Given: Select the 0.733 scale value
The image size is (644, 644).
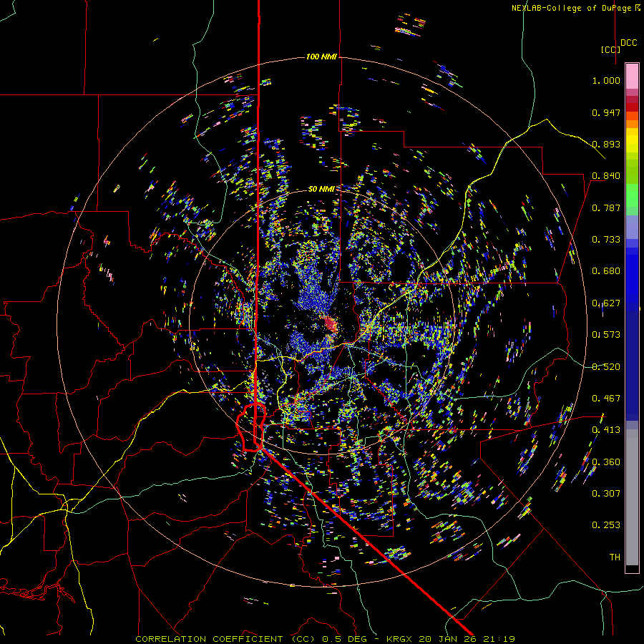Looking at the screenshot, I should point(606,240).
